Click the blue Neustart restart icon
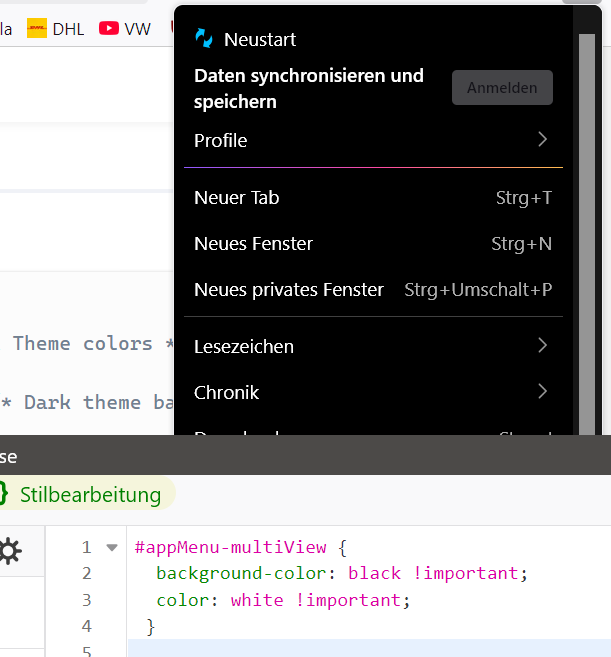This screenshot has width=611, height=657. [x=204, y=39]
